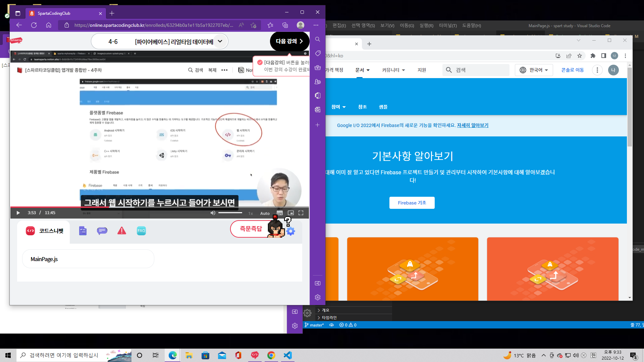Select the 코드스니펫 tab
This screenshot has height=362, width=644.
pos(44,231)
